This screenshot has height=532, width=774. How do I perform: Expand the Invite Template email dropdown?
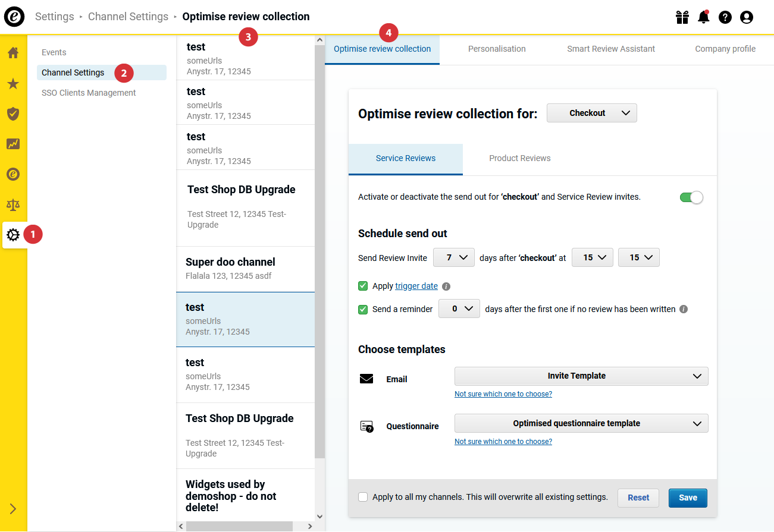click(581, 376)
